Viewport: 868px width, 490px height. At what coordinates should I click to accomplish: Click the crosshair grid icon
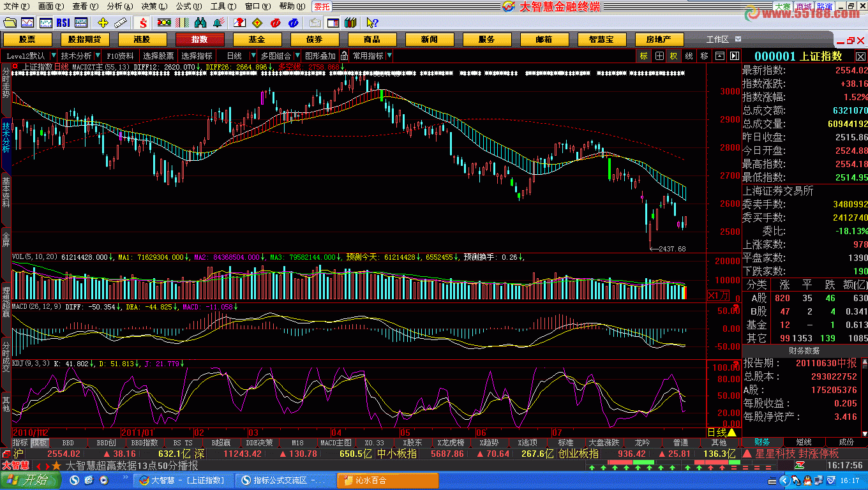pos(659,56)
